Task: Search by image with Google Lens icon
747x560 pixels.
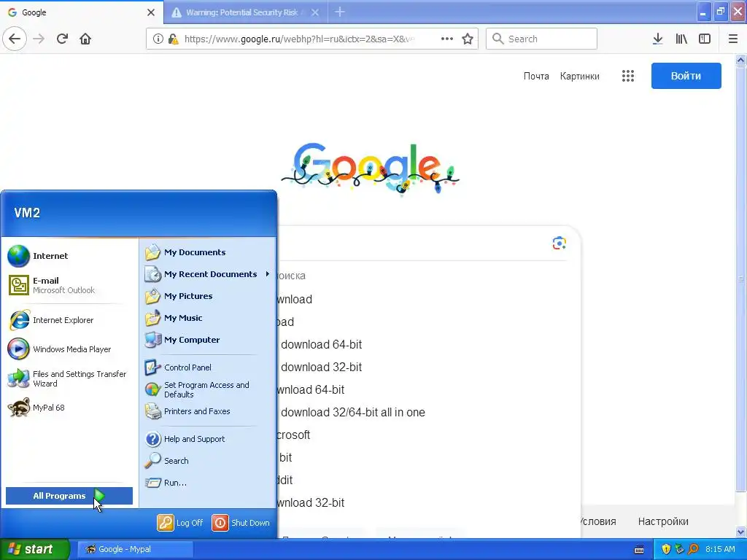Action: click(x=560, y=244)
